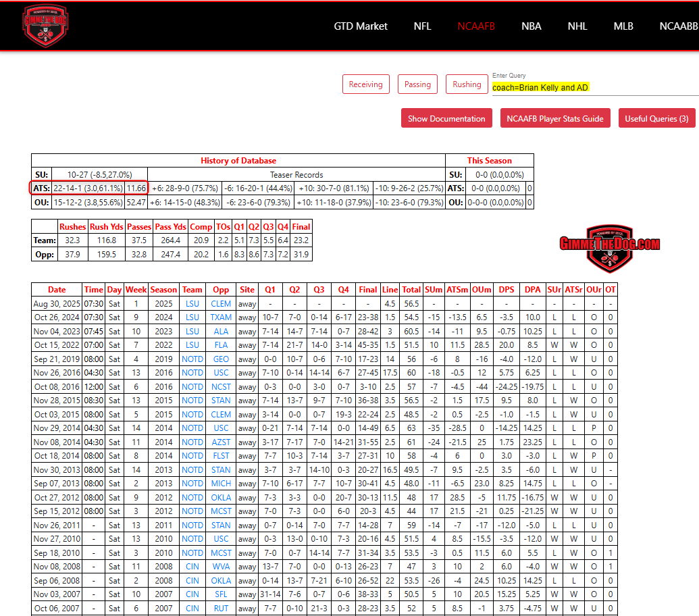Open the GTD Market section

[x=360, y=26]
